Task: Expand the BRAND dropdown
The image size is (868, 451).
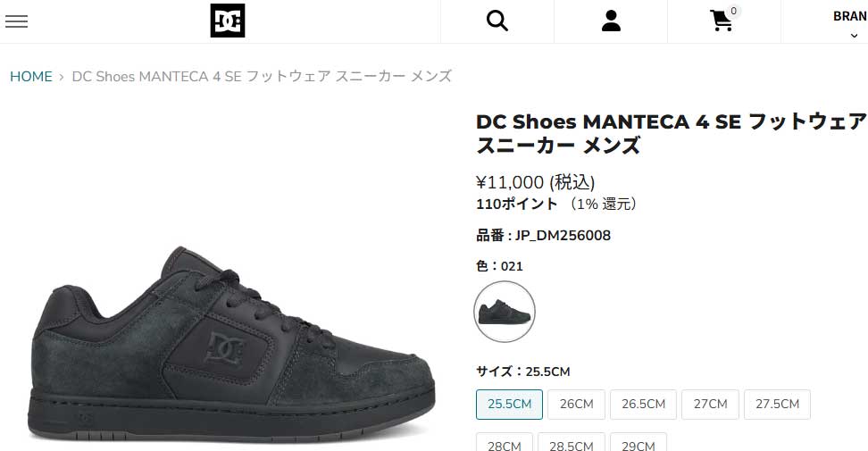Action: 850,23
